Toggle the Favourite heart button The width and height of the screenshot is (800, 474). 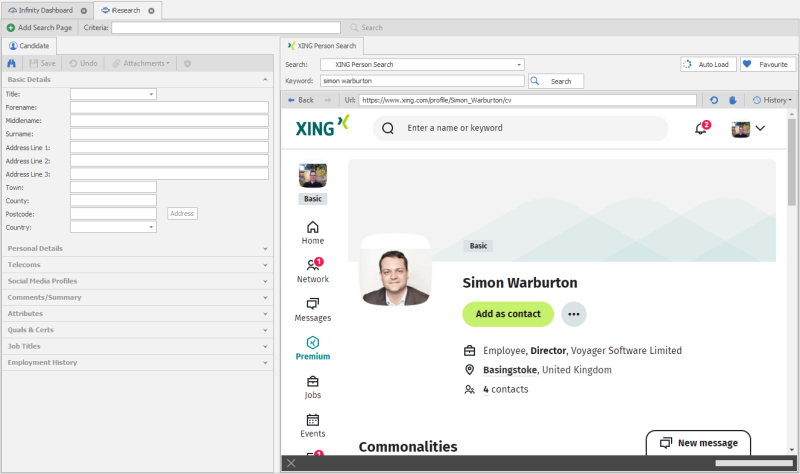767,64
